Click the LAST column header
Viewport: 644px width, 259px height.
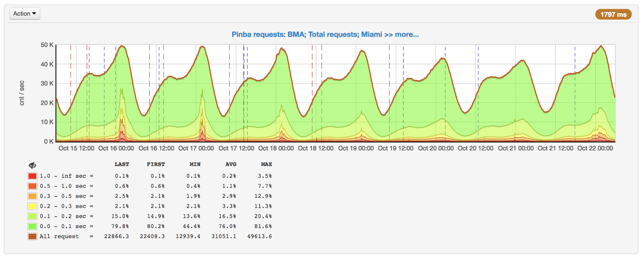coord(122,164)
